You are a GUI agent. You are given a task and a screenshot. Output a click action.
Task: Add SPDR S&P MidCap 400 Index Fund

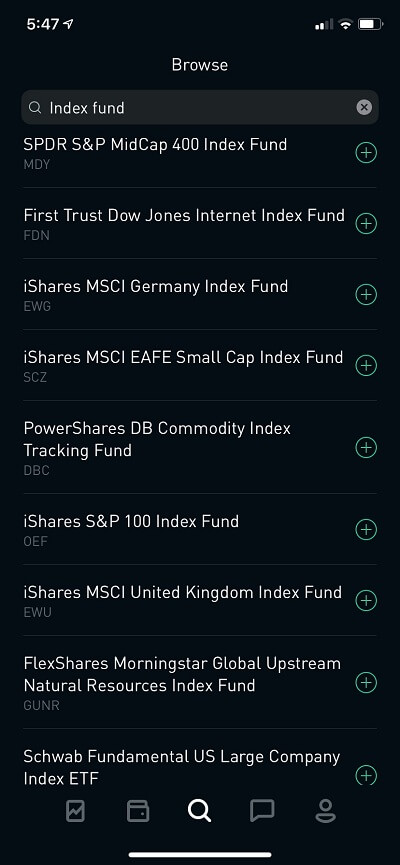(366, 153)
